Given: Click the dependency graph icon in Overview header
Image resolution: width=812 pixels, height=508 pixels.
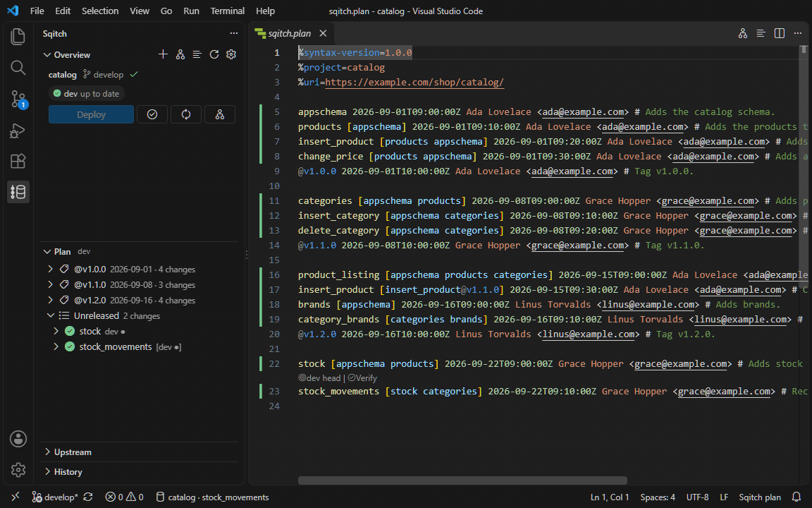Looking at the screenshot, I should pos(180,54).
